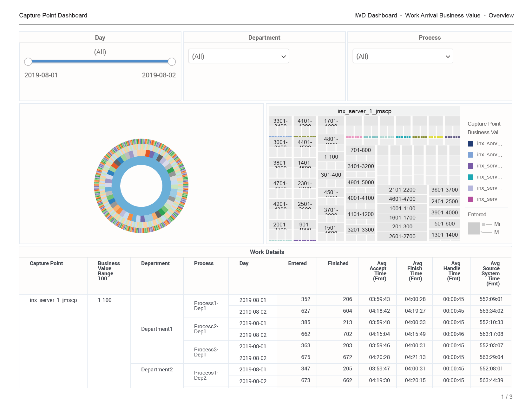532x411 pixels.
Task: Select the Department1 row cell
Action: point(157,329)
